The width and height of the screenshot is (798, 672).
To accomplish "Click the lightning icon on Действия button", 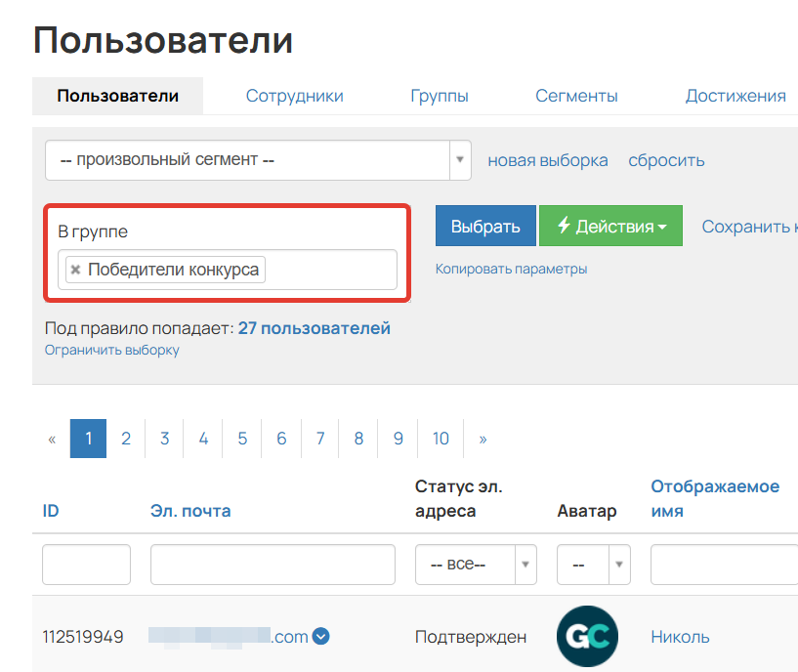I will (x=566, y=225).
